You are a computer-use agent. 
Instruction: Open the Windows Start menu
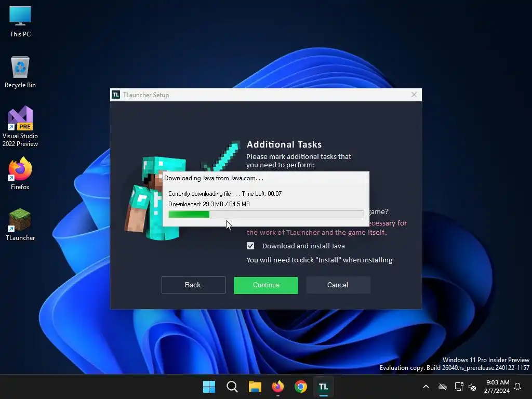click(x=209, y=387)
